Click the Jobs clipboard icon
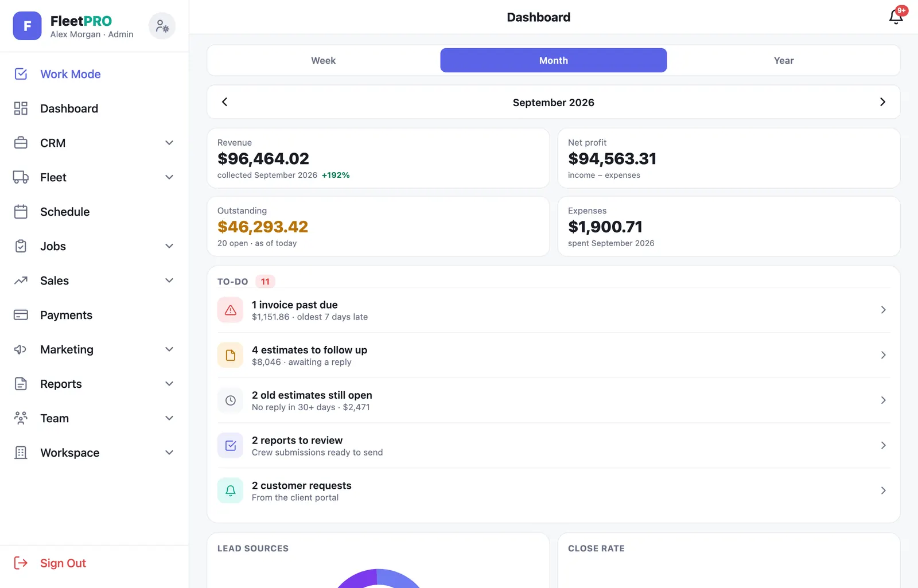Image resolution: width=918 pixels, height=588 pixels. pos(21,246)
